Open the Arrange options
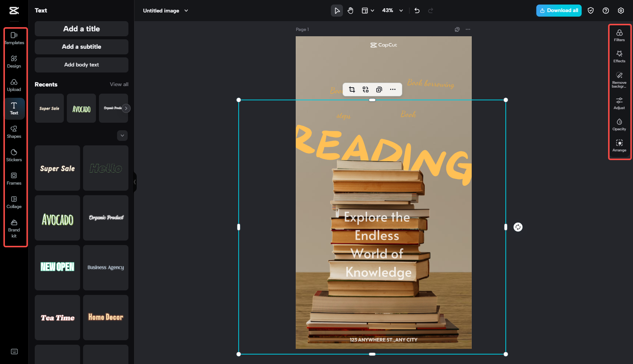Image resolution: width=633 pixels, height=364 pixels. pyautogui.click(x=619, y=146)
